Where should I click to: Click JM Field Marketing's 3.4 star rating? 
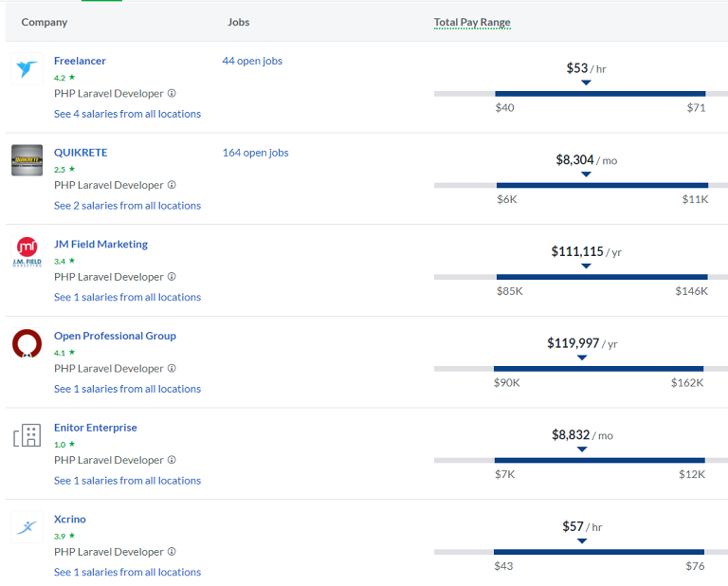click(64, 261)
